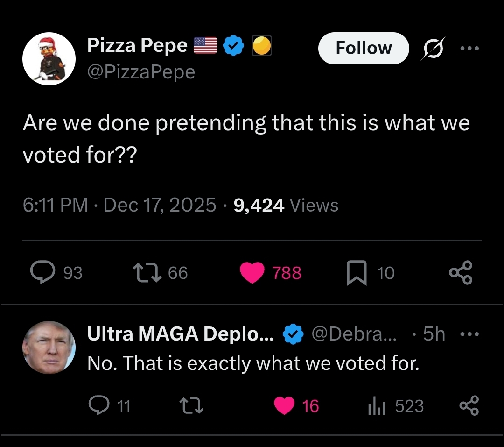Open Pizza Pepe's profile avatar
Screen dimensions: 504x447
49,59
